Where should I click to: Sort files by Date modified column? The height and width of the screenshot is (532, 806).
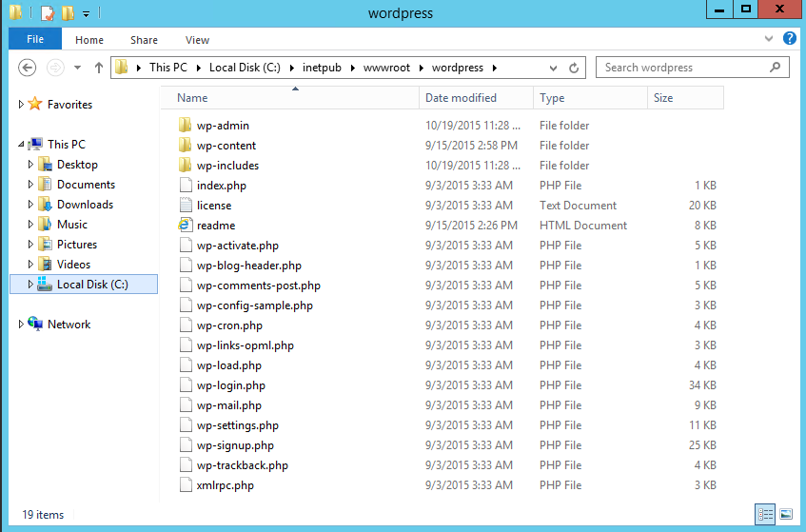(461, 98)
